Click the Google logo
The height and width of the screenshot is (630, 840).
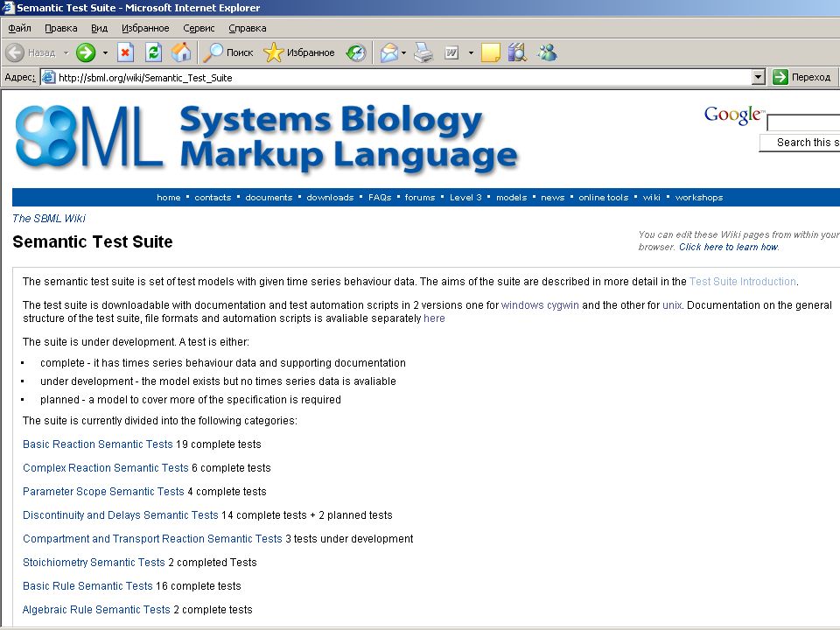coord(733,115)
